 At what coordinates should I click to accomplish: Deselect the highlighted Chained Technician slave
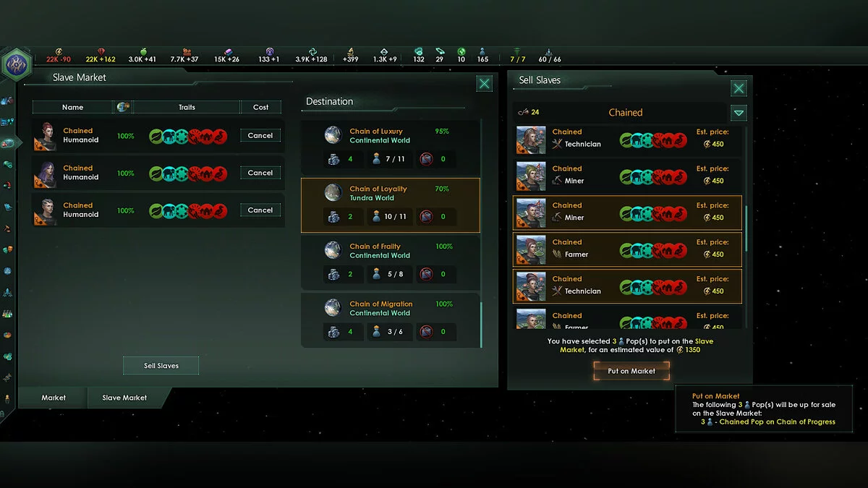pyautogui.click(x=628, y=286)
